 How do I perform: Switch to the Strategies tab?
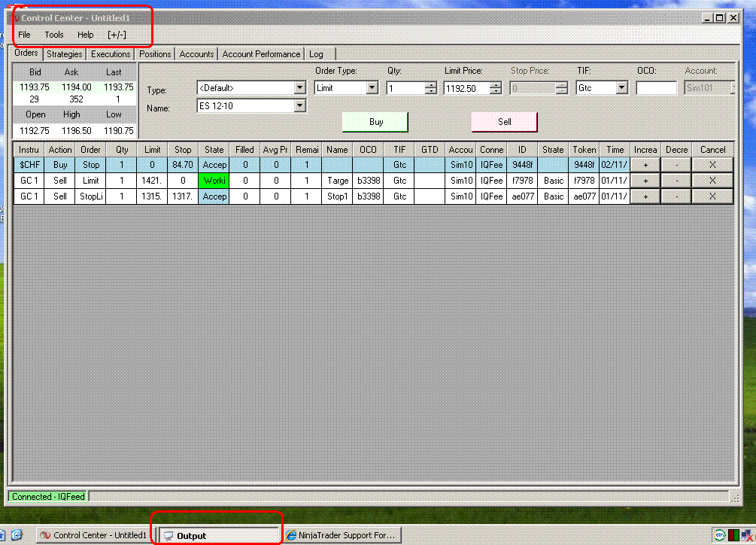point(65,54)
